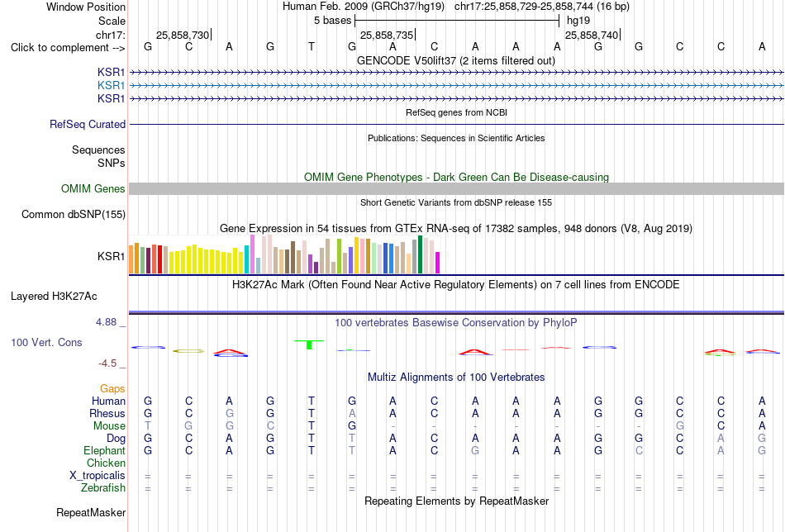Click position marker 25,858,735
Image resolution: width=785 pixels, height=532 pixels.
tap(387, 35)
